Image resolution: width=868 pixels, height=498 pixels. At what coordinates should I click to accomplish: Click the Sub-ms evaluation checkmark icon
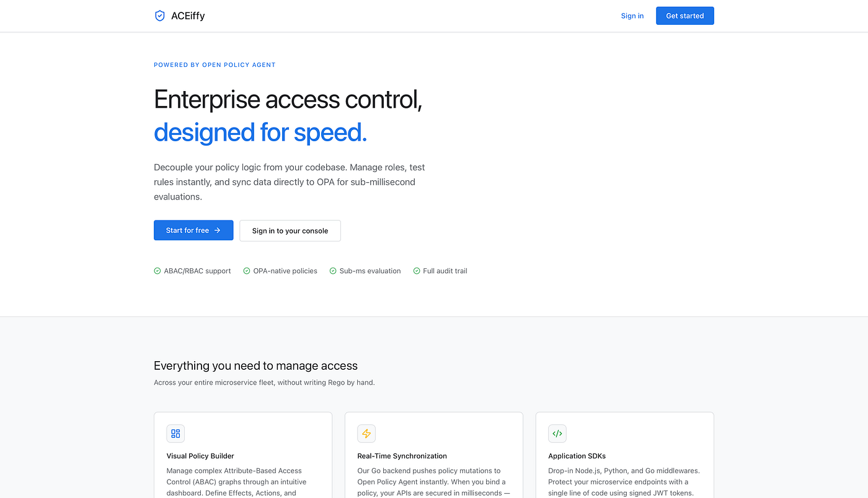[333, 271]
